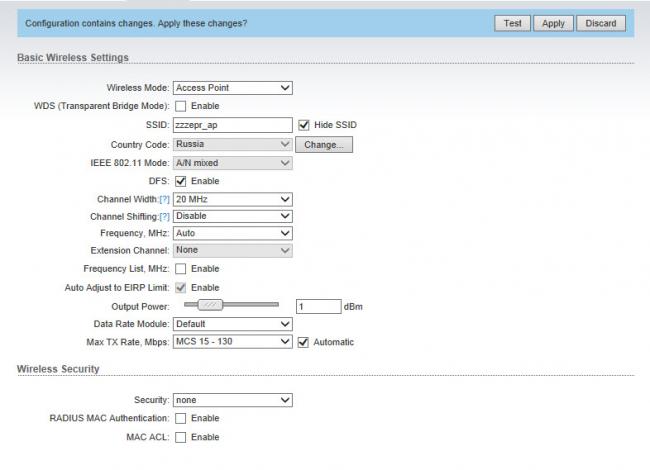Open the Channel Shifting dropdown

[232, 216]
